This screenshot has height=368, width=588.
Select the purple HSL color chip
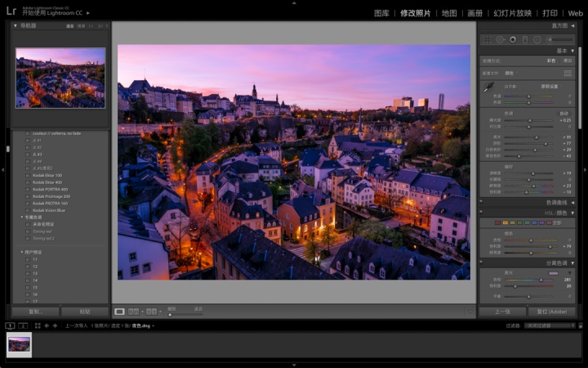[x=542, y=222]
